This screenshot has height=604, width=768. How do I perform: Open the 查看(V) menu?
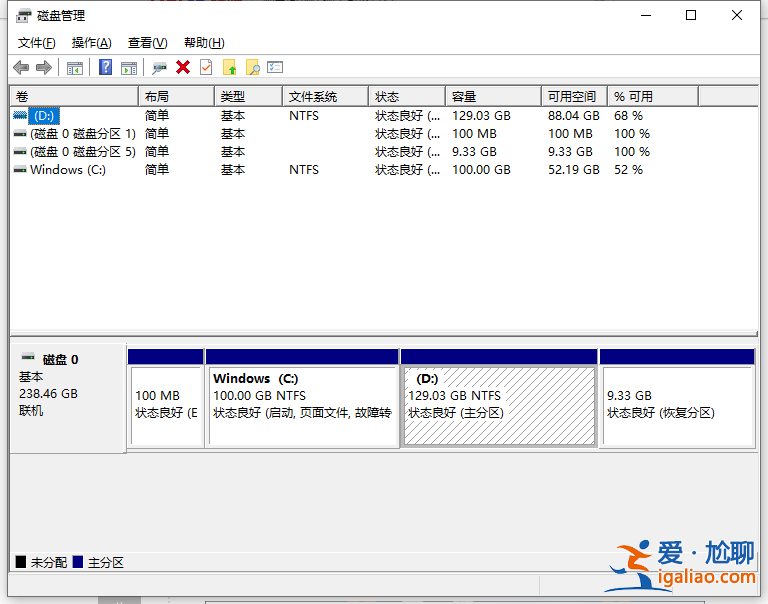point(147,43)
